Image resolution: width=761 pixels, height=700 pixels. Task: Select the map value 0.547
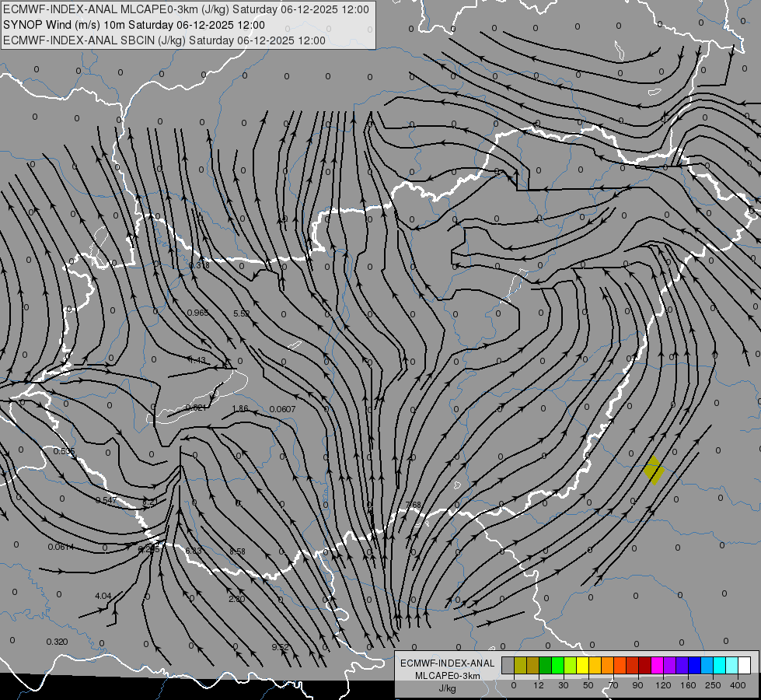tap(106, 500)
